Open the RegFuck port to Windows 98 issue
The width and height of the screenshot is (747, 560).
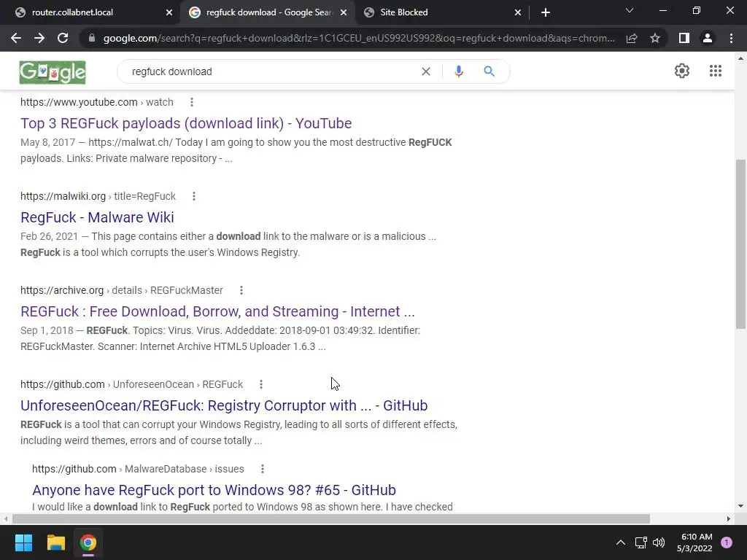coord(214,490)
